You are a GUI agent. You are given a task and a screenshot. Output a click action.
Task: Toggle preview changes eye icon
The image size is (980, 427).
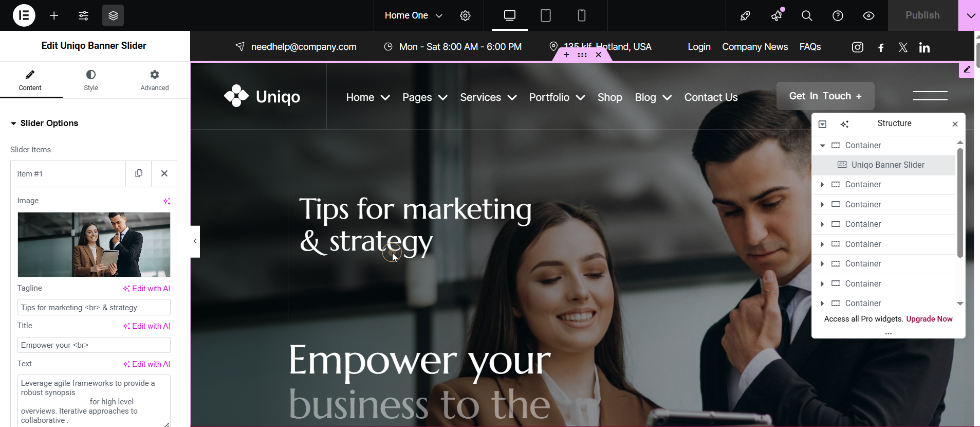pos(868,15)
